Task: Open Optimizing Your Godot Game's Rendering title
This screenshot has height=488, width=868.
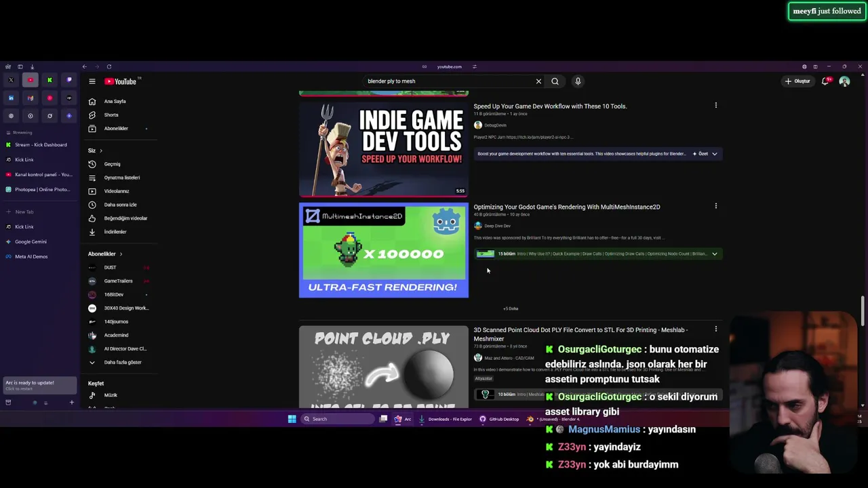Action: 567,207
